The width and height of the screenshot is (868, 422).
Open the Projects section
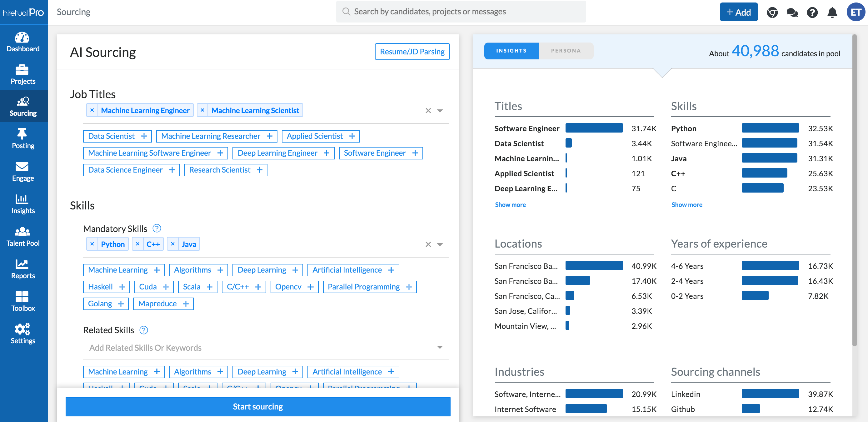pos(22,74)
